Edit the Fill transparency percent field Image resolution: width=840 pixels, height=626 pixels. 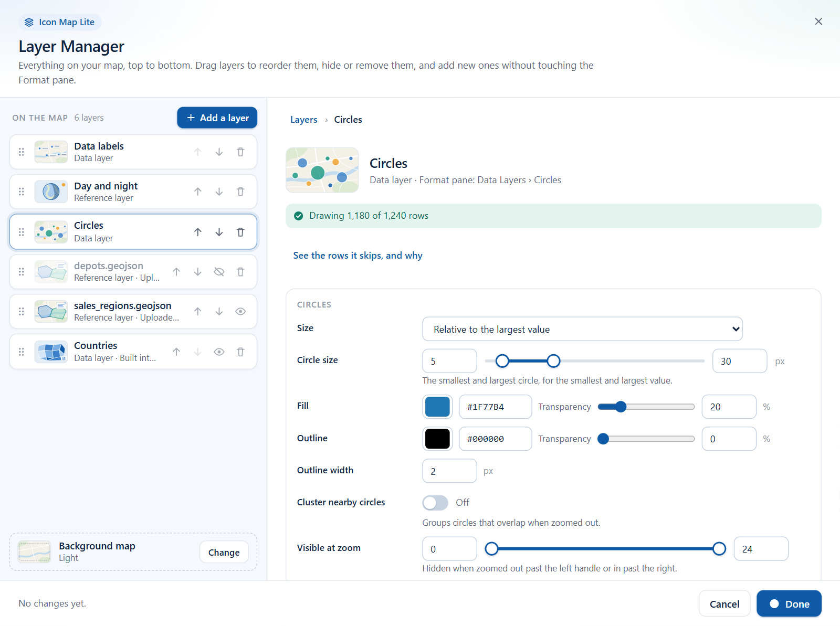coord(729,407)
